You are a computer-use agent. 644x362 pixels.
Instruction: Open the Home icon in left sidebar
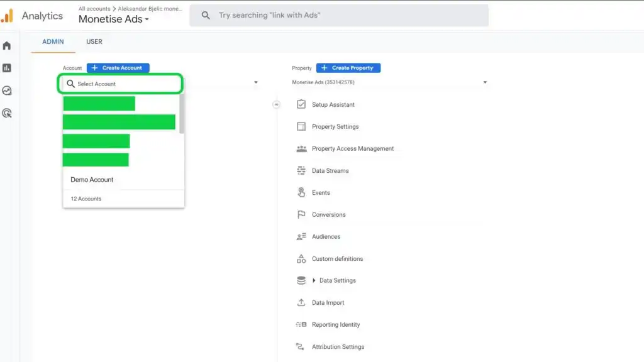tap(7, 45)
